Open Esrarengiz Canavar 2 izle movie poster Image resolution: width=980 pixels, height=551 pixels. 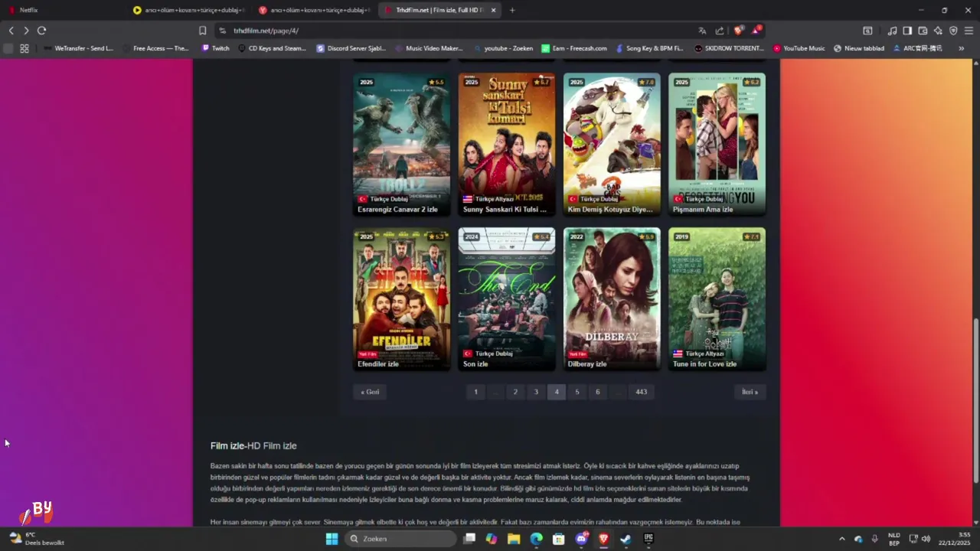pos(402,145)
